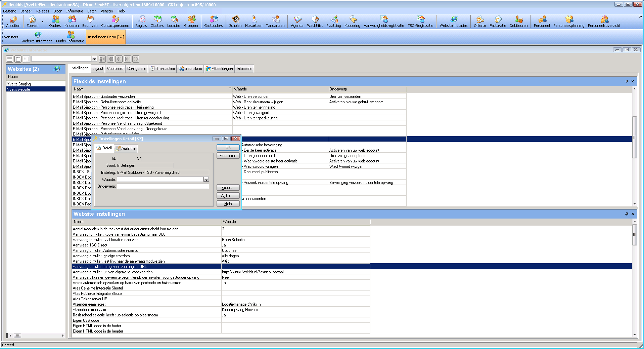The width and height of the screenshot is (644, 349).
Task: Open Facturatie from the toolbar
Action: click(x=498, y=21)
